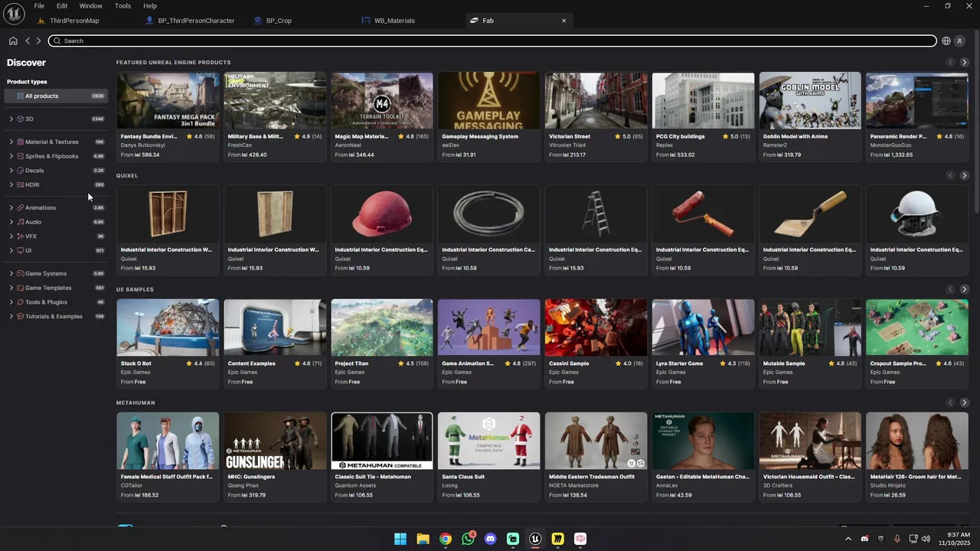Expand the UI category
This screenshot has width=980, height=551.
[x=11, y=250]
